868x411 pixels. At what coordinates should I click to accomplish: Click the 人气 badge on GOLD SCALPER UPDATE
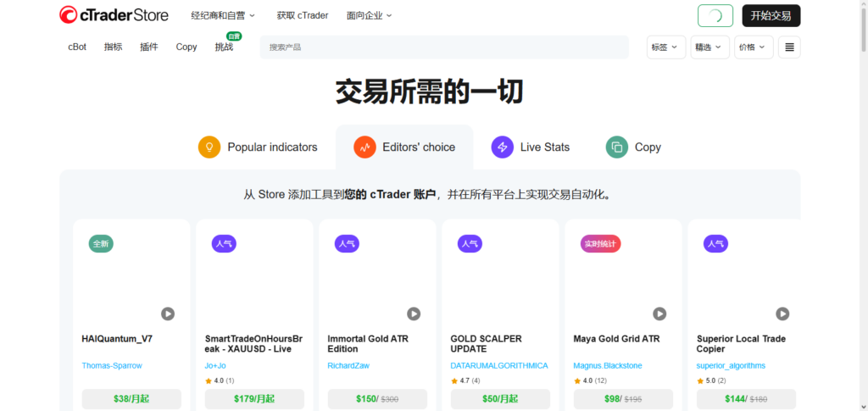pos(470,243)
